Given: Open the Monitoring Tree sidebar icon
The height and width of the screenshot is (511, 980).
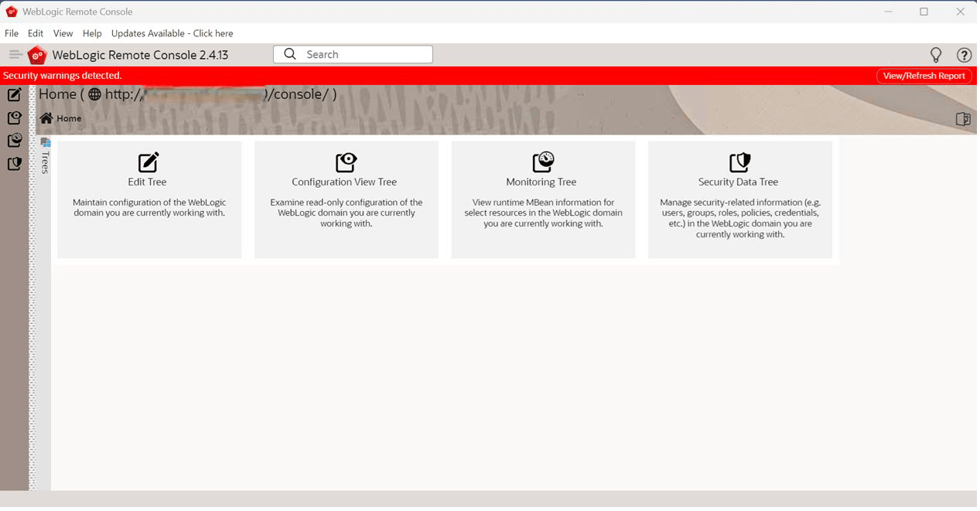Looking at the screenshot, I should click(14, 141).
